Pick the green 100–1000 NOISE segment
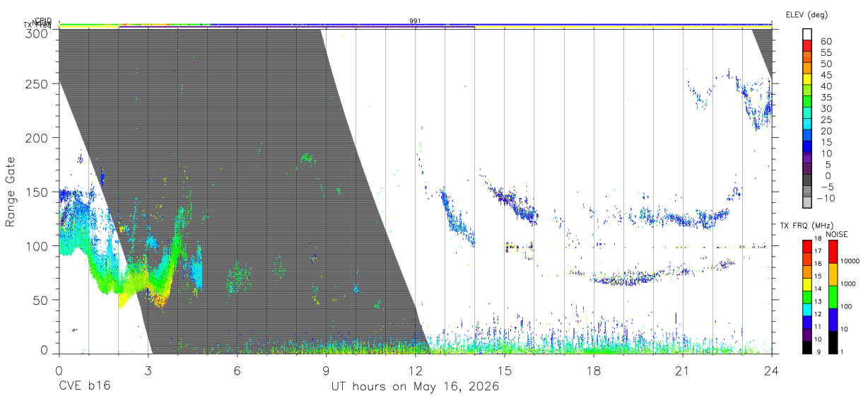 832,296
